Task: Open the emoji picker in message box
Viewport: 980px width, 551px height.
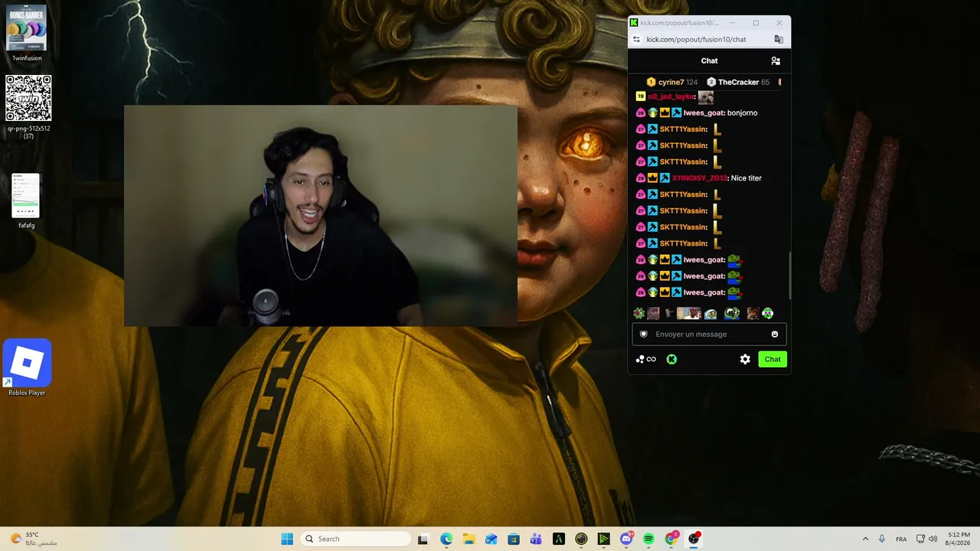Action: pyautogui.click(x=775, y=334)
